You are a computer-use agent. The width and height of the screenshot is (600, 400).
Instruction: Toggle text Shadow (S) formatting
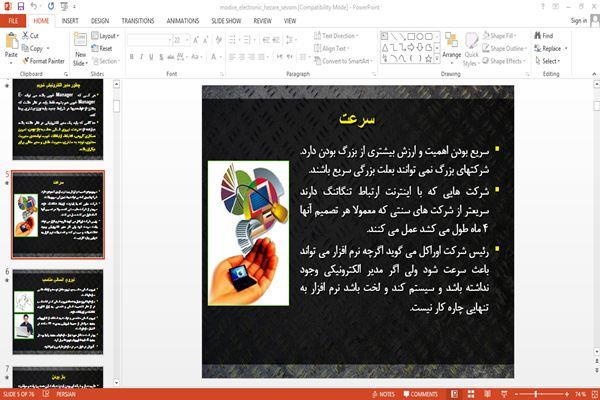161,57
